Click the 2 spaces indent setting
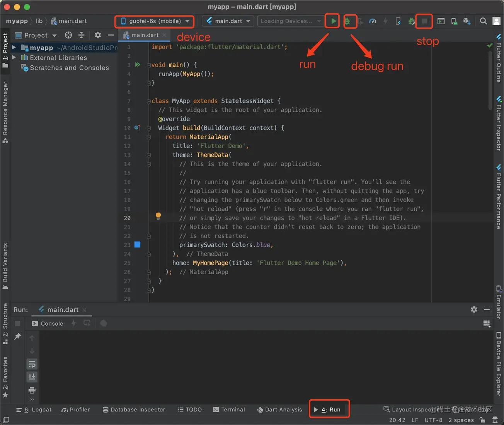The height and width of the screenshot is (425, 504). click(461, 420)
